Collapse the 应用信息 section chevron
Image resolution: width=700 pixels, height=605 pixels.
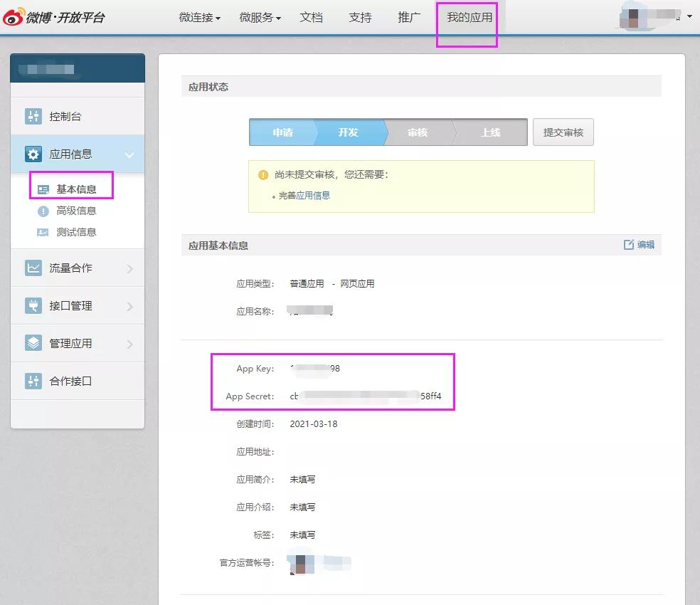pyautogui.click(x=129, y=154)
